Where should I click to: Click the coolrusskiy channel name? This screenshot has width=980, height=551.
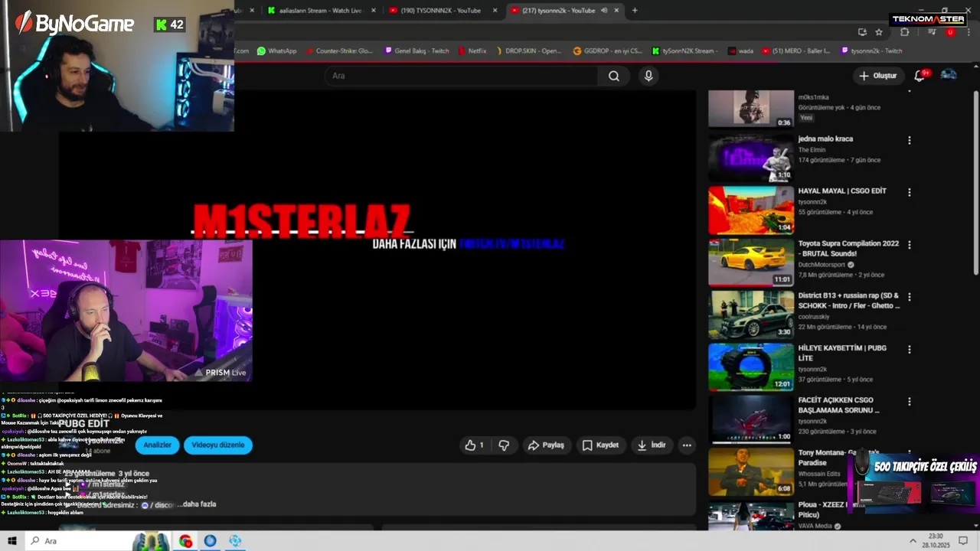(x=815, y=317)
